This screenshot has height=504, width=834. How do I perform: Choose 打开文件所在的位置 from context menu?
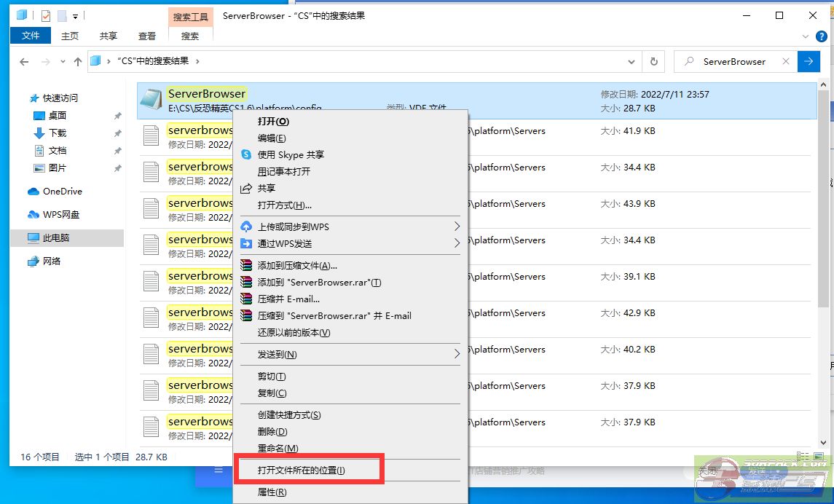(x=302, y=470)
